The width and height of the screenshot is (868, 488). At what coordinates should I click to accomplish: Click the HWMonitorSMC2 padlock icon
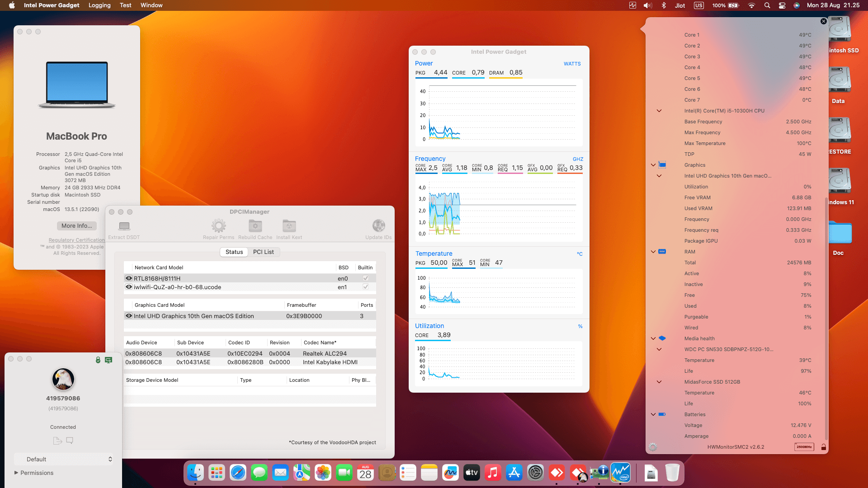pos(824,447)
